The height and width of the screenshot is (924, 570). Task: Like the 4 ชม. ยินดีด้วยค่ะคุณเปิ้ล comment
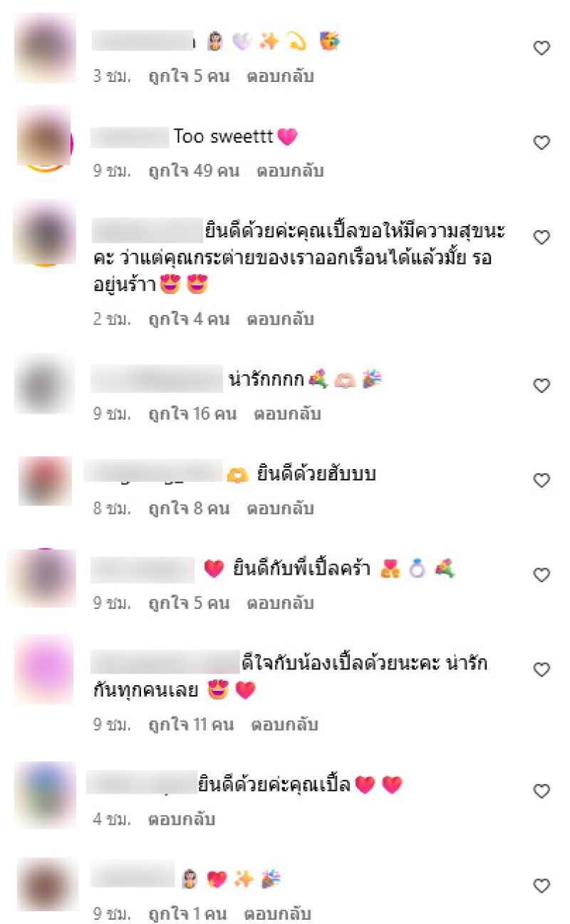pos(541,791)
